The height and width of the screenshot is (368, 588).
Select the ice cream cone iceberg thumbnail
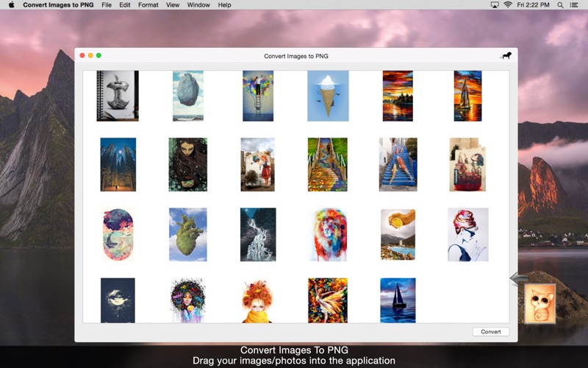(x=328, y=96)
